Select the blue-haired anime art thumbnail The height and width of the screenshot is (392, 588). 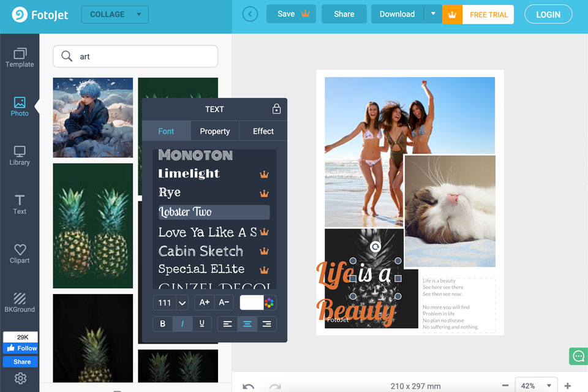point(92,118)
